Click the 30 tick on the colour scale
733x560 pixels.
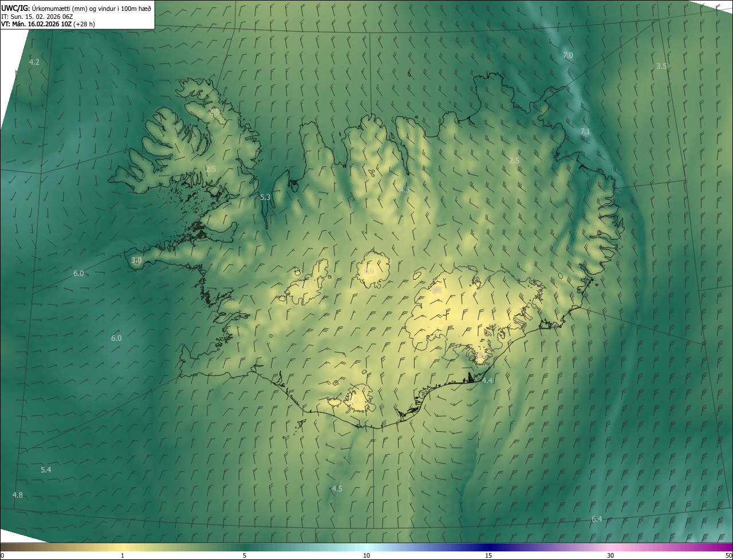click(610, 555)
